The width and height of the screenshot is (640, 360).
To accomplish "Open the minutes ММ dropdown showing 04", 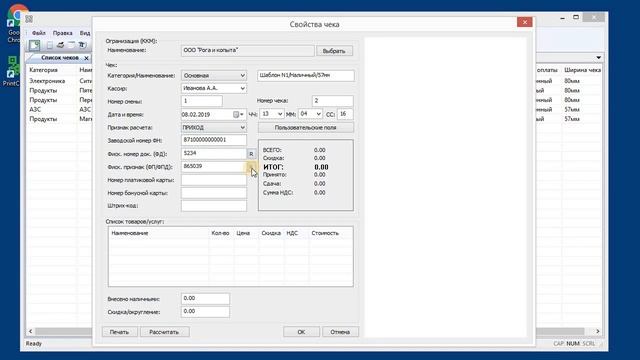I will [x=310, y=114].
